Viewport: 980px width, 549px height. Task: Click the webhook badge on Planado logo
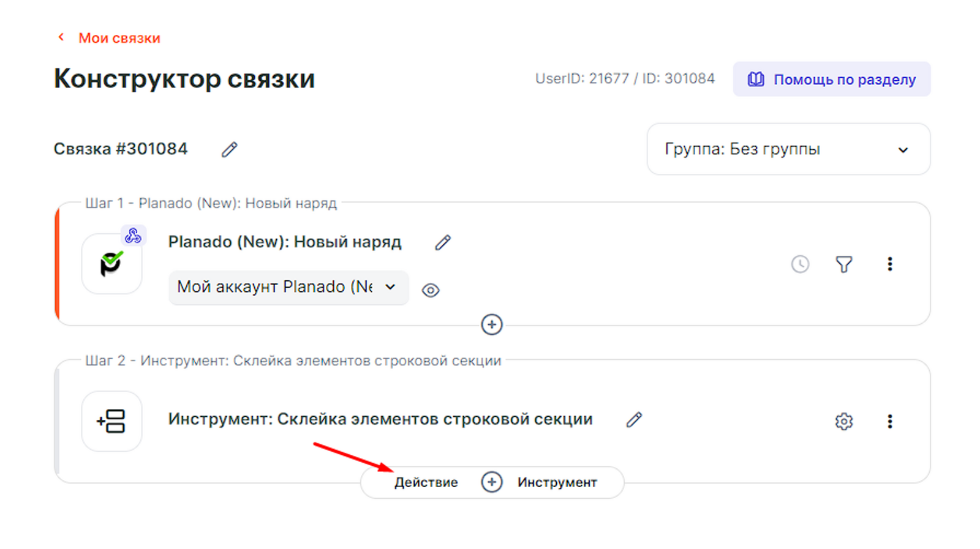(133, 236)
